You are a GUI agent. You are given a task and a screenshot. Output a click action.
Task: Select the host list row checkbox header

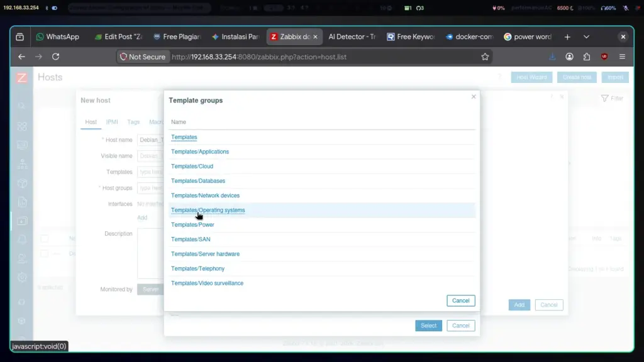pos(45,238)
